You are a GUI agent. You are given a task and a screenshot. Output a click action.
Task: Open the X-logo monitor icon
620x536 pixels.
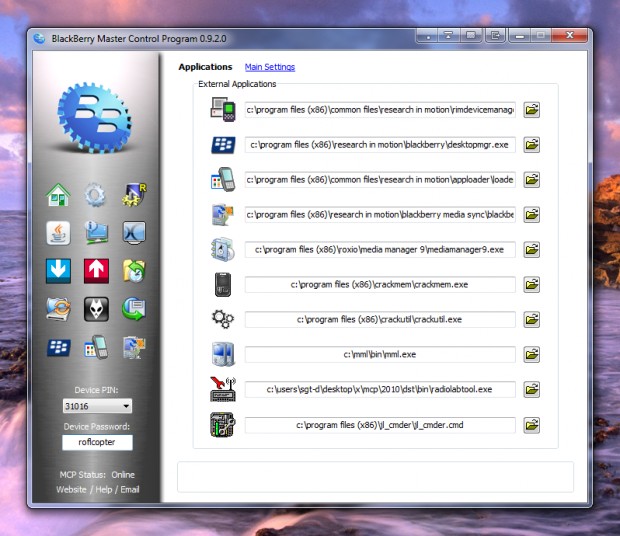[x=134, y=233]
